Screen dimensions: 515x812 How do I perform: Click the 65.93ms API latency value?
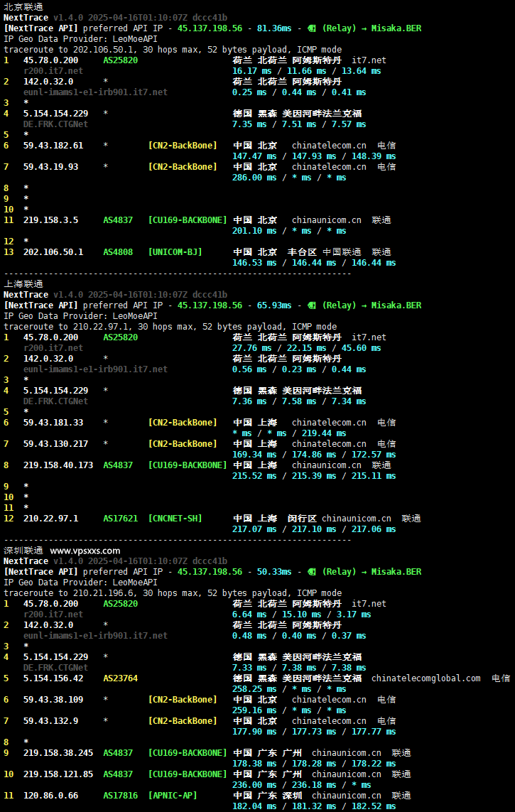coord(273,305)
